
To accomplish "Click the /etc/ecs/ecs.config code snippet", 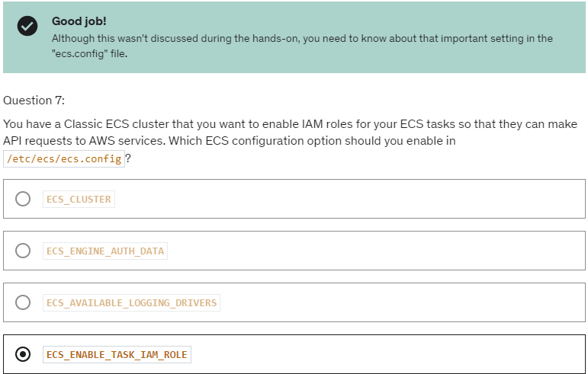I will pos(64,158).
